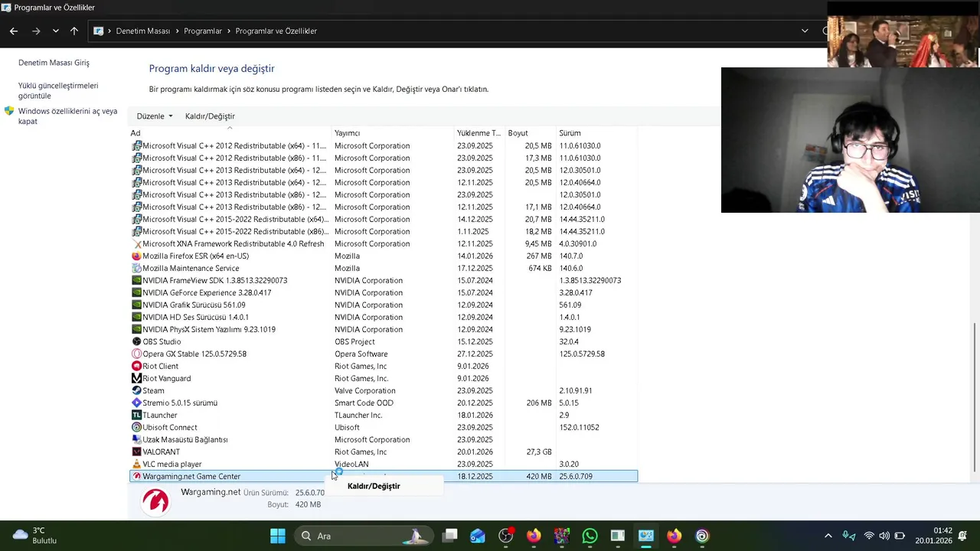Click Kaldır/Değiştir in the toolbar

point(210,116)
